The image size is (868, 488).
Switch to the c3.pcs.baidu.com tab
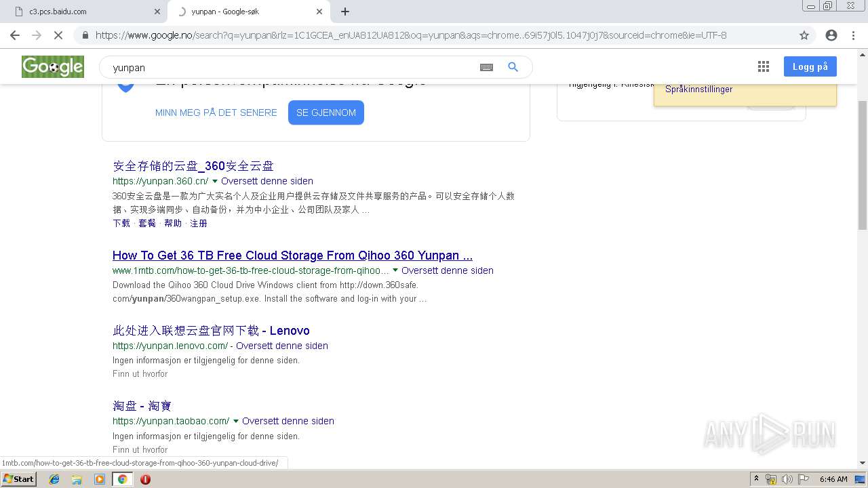tap(83, 12)
